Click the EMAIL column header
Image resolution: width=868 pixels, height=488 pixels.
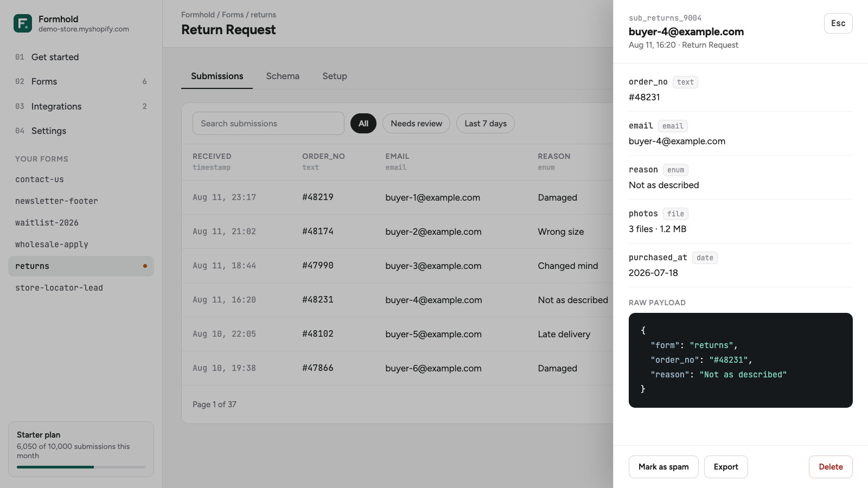click(397, 156)
